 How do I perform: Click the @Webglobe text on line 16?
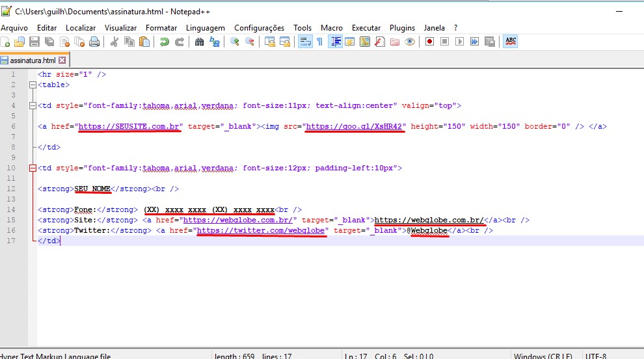click(427, 230)
